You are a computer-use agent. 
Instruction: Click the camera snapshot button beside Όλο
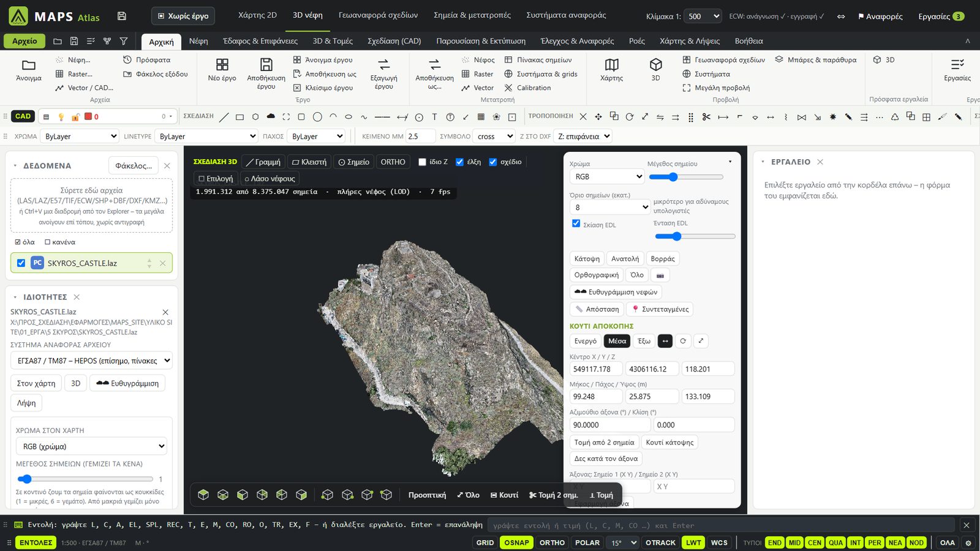(x=660, y=275)
